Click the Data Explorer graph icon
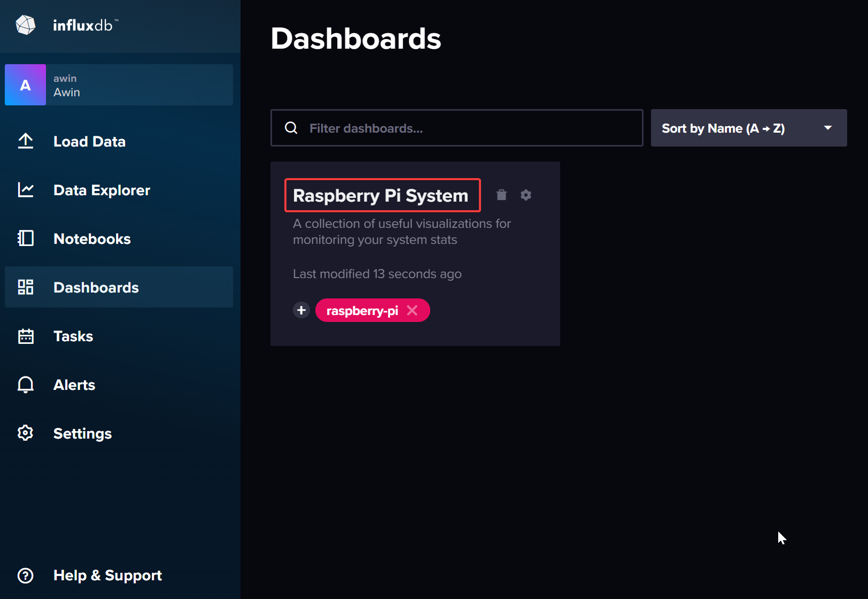Viewport: 868px width, 599px height. click(x=25, y=190)
